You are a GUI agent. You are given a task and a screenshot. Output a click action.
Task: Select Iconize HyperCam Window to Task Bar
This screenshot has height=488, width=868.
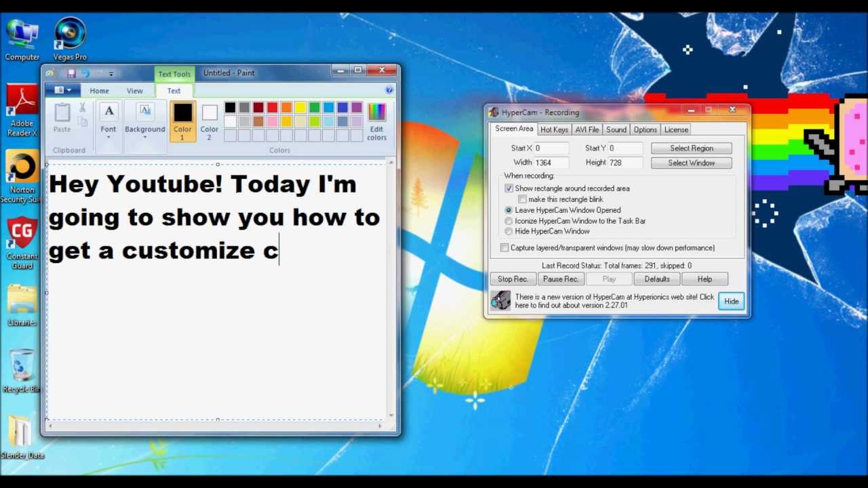click(x=509, y=221)
